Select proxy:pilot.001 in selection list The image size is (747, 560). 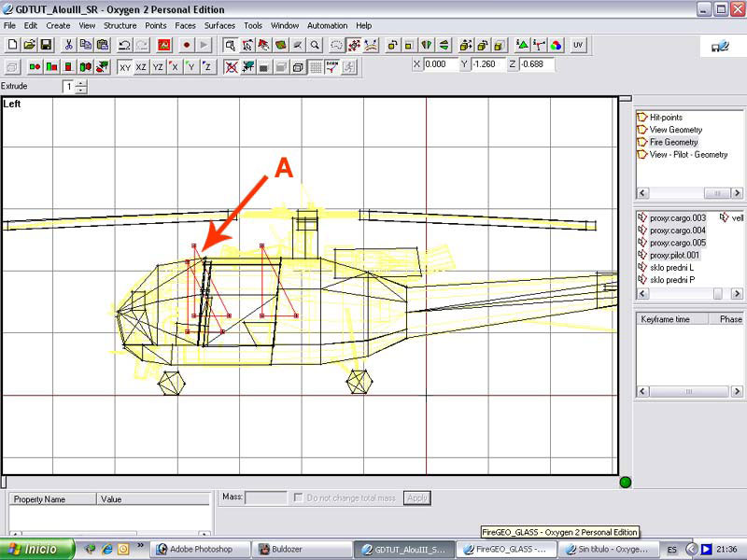tap(674, 255)
